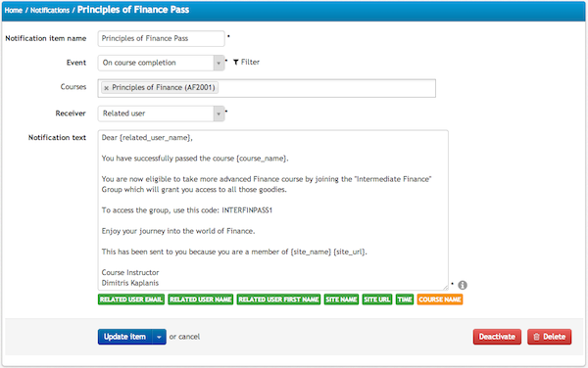Insert the SITE URL tag
The height and width of the screenshot is (368, 588).
pos(377,299)
